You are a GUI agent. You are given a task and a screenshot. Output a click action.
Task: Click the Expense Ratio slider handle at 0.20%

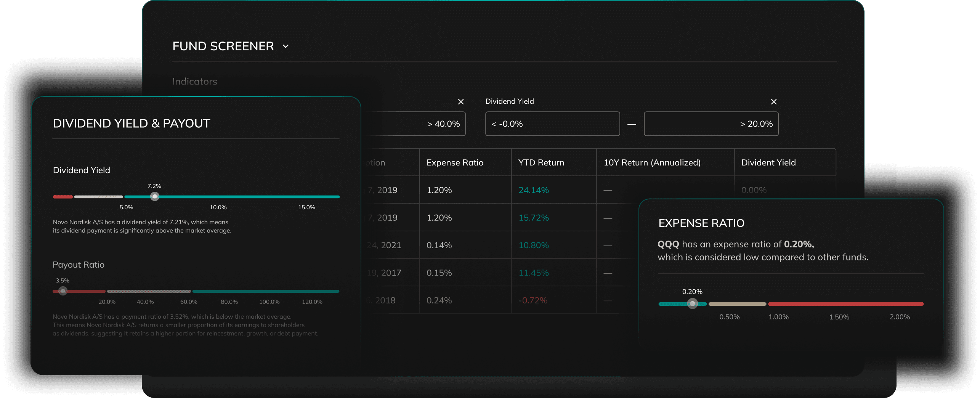pyautogui.click(x=692, y=304)
